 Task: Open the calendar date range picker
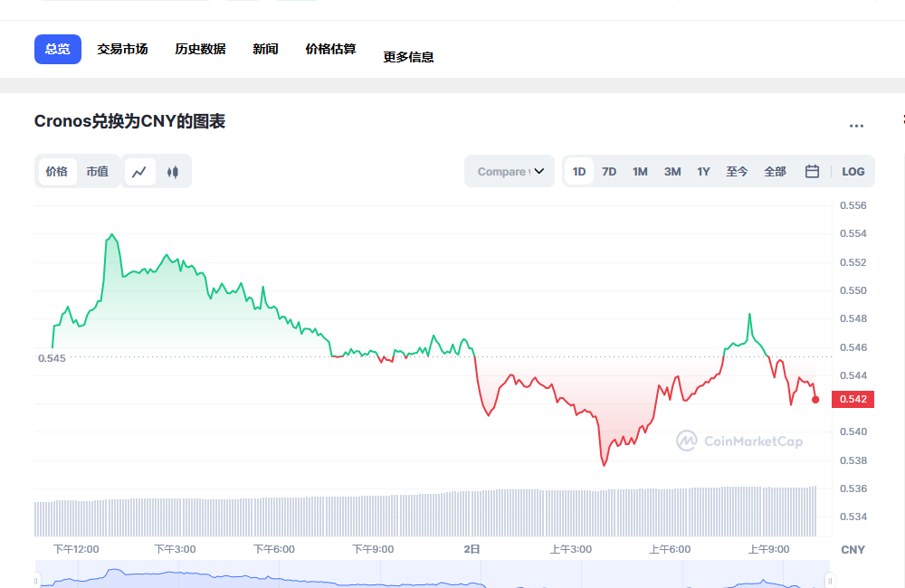click(812, 171)
